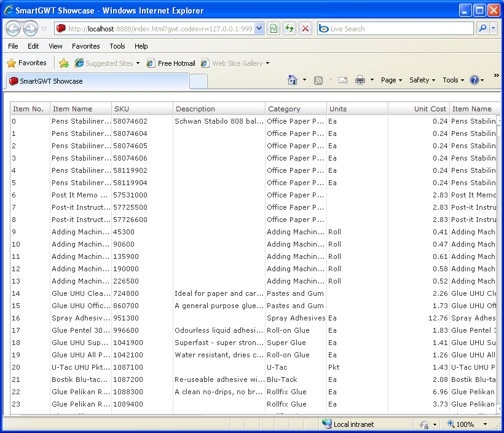504x433 pixels.
Task: Click the magnifier Search button
Action: [482, 29]
